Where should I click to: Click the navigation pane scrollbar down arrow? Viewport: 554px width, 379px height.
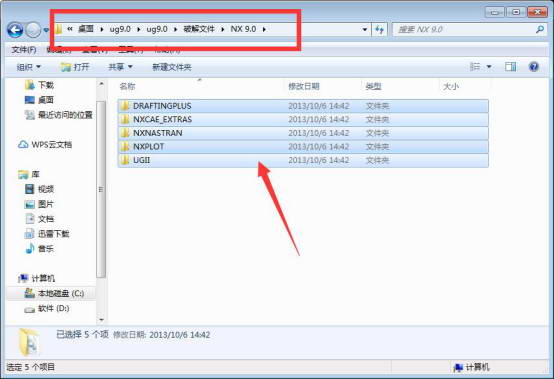tap(101, 320)
